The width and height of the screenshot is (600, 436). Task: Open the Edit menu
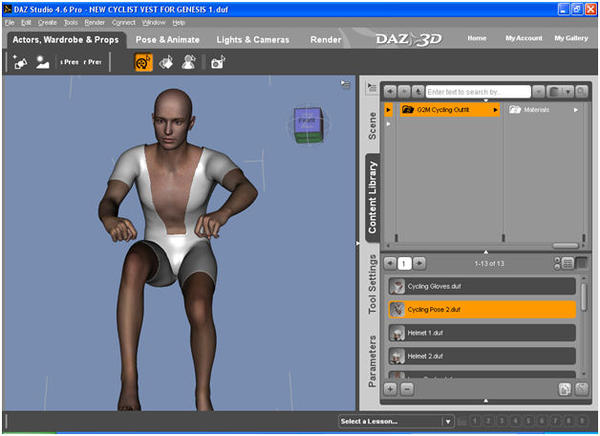tap(26, 23)
